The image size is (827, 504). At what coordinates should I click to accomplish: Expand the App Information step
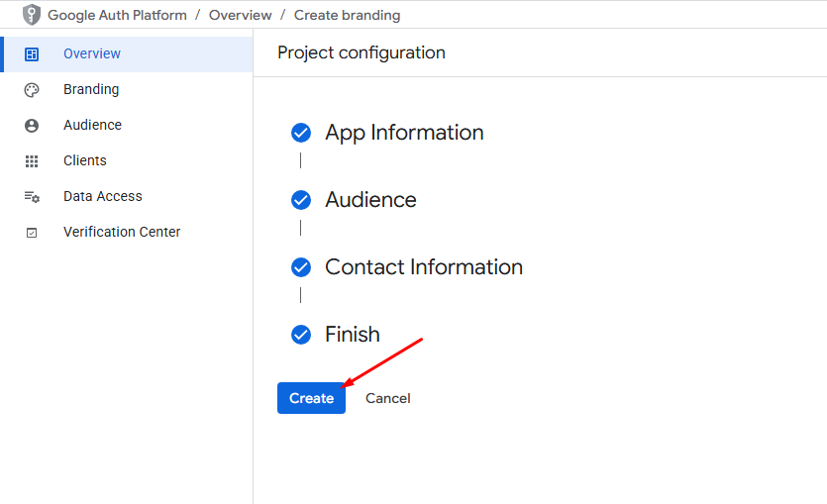pos(404,133)
